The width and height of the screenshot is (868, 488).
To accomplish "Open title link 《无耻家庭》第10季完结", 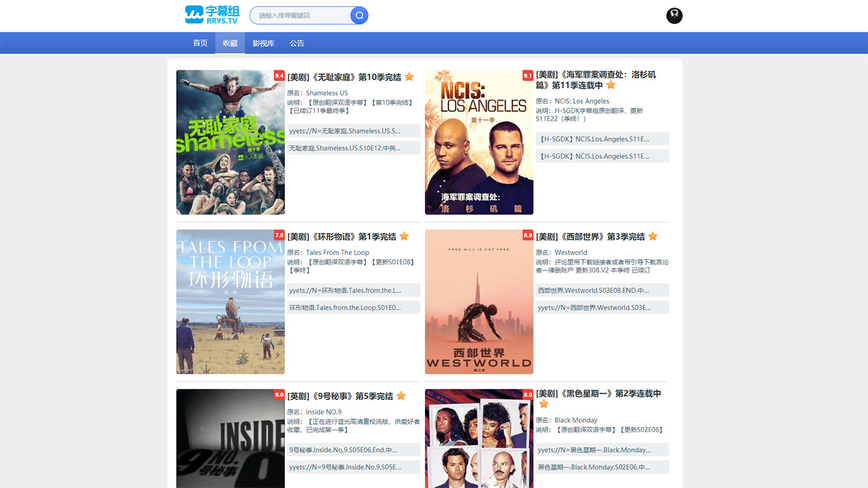I will click(x=344, y=77).
